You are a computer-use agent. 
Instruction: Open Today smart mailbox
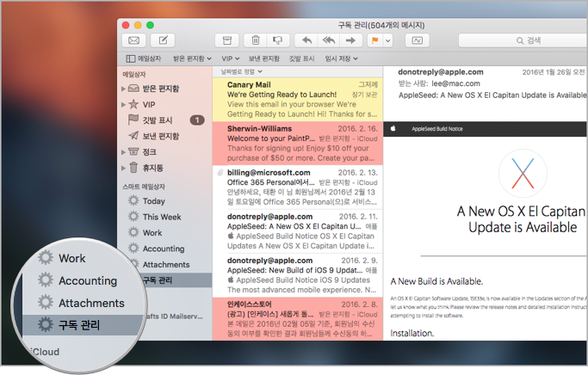click(154, 201)
